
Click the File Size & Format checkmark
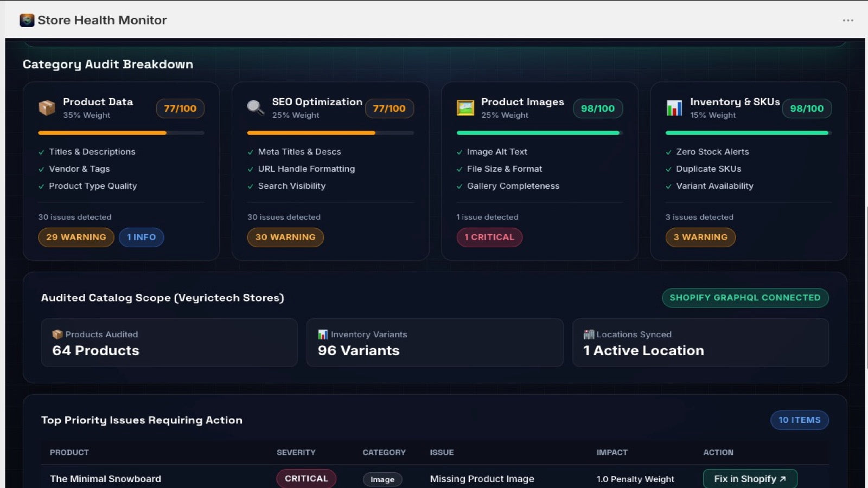point(459,169)
